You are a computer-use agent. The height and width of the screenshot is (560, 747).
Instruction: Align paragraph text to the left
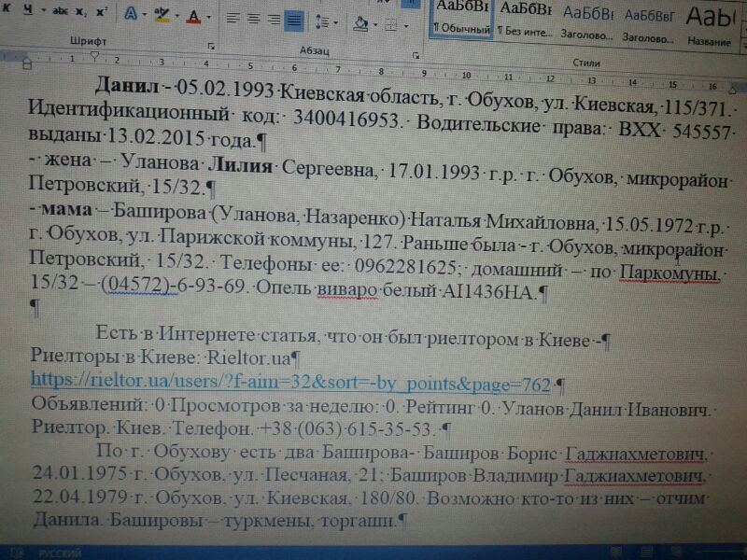(x=233, y=18)
